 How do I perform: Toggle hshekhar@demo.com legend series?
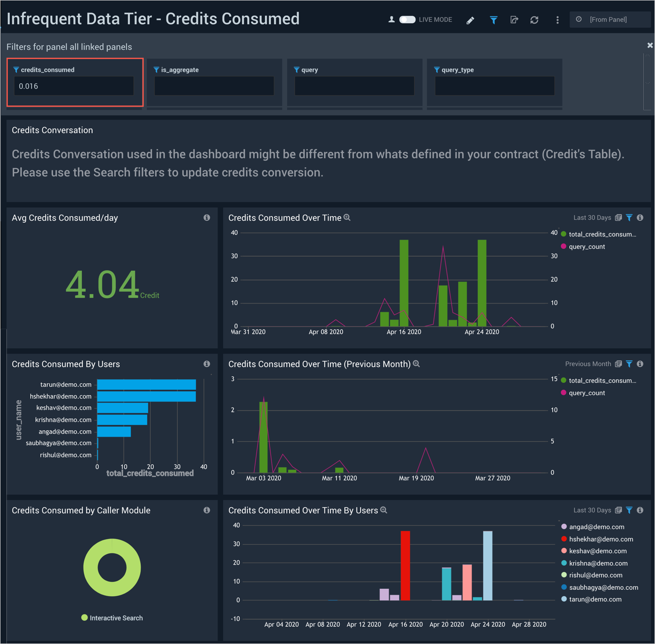601,540
